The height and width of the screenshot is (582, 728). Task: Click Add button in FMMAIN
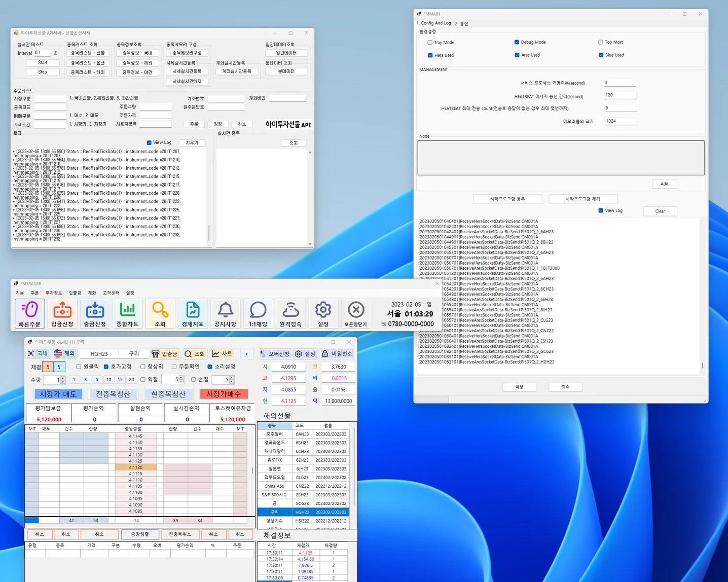(x=664, y=184)
